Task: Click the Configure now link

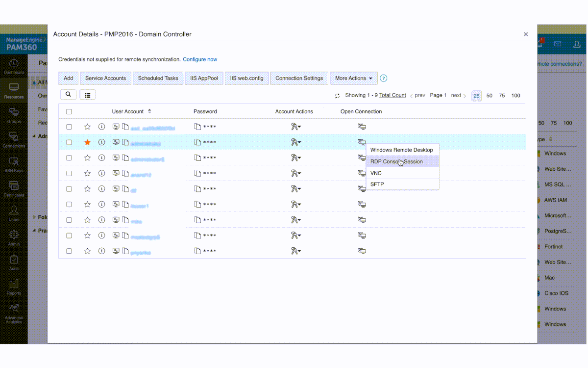Action: pos(200,59)
